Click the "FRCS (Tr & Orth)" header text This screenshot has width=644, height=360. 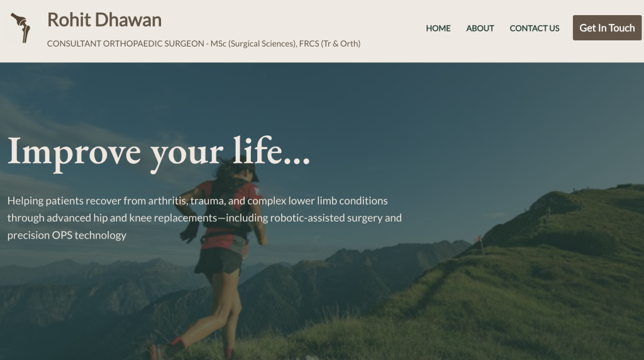coord(330,43)
